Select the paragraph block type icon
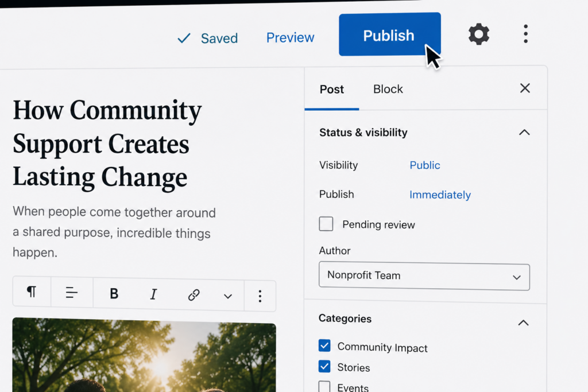The image size is (588, 392). click(32, 292)
